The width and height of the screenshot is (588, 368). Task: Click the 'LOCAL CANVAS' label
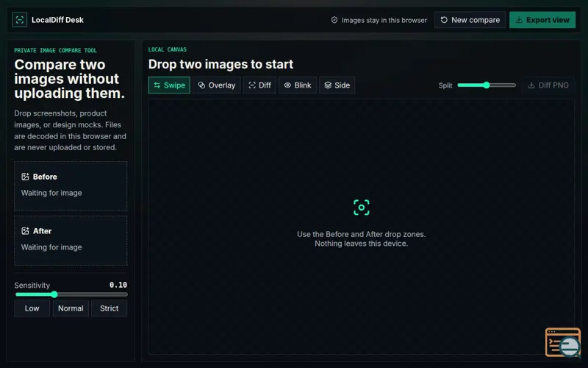pos(168,49)
